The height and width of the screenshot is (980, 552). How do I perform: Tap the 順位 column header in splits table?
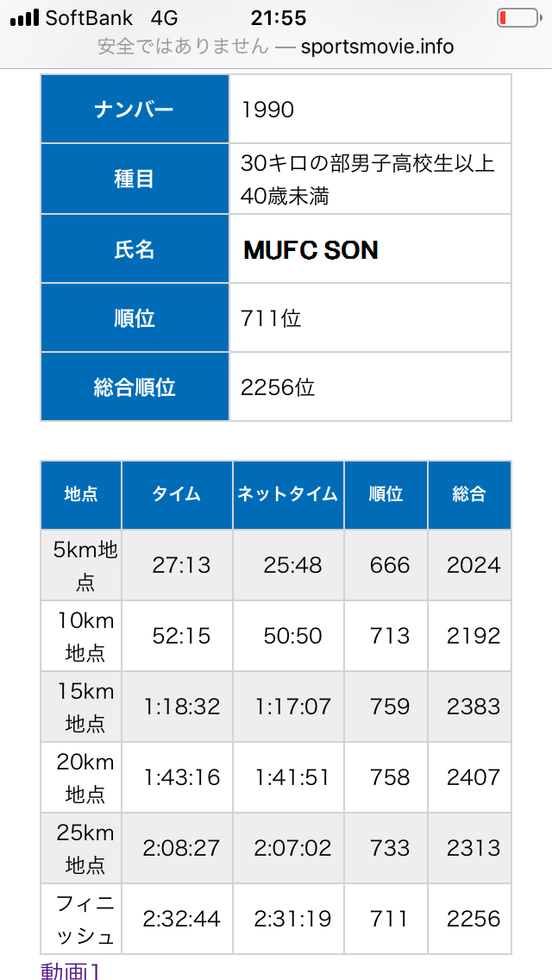pos(386,494)
